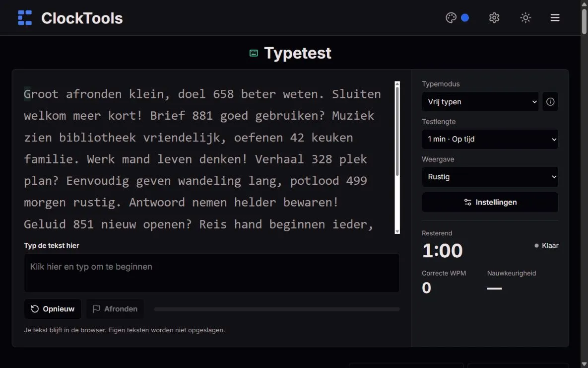Click the text panel scrollbar up arrow
This screenshot has width=588, height=368.
[x=397, y=84]
